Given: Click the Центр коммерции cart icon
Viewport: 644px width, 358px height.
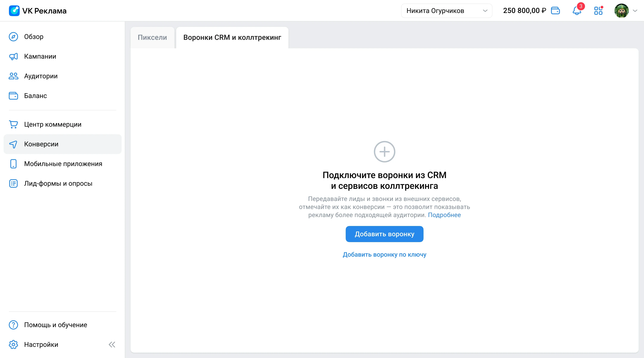Looking at the screenshot, I should pos(13,124).
